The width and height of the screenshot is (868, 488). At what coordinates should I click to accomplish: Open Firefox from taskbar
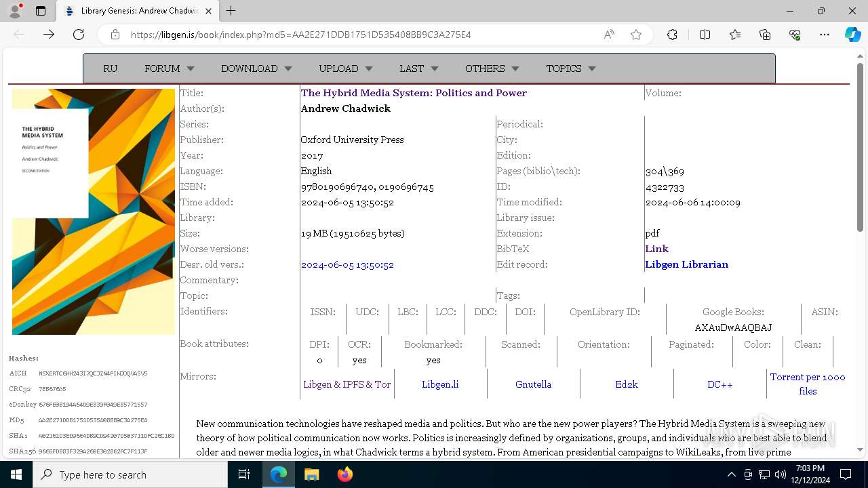pyautogui.click(x=344, y=474)
